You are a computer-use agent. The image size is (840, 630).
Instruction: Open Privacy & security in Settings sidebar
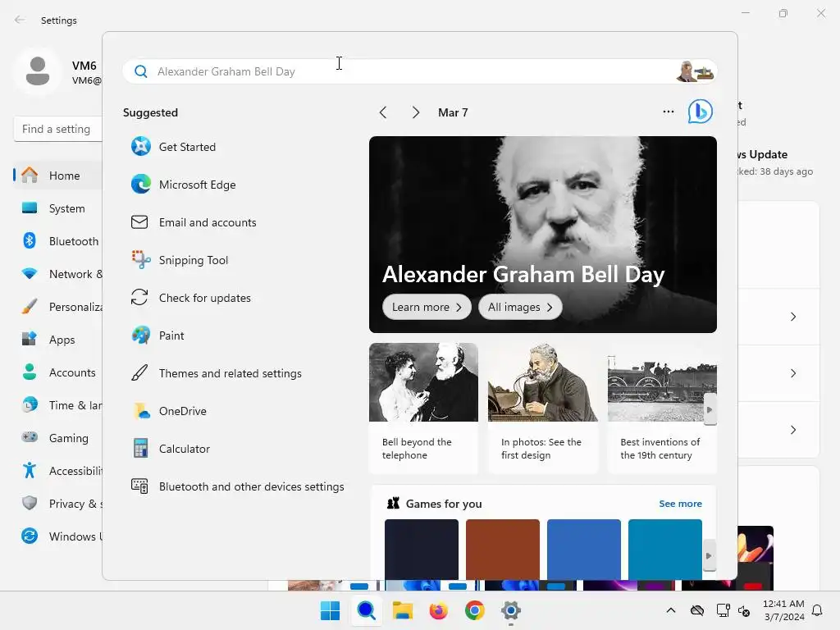[x=58, y=504]
